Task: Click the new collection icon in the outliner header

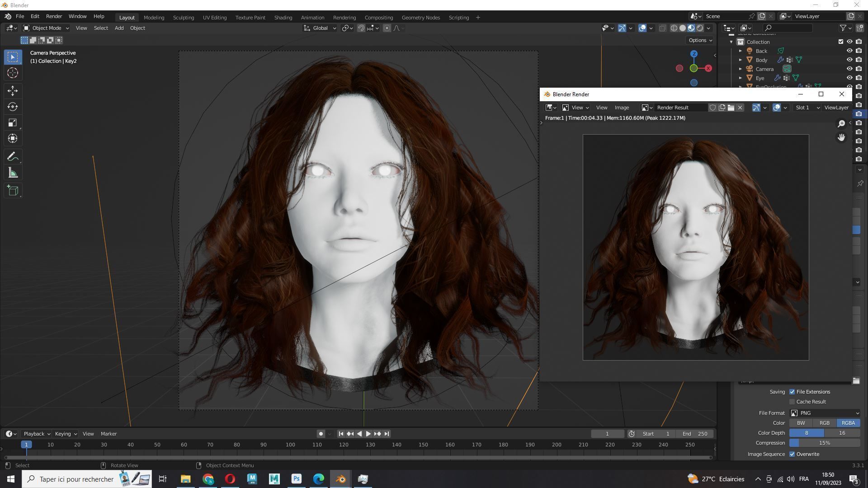Action: pyautogui.click(x=860, y=28)
